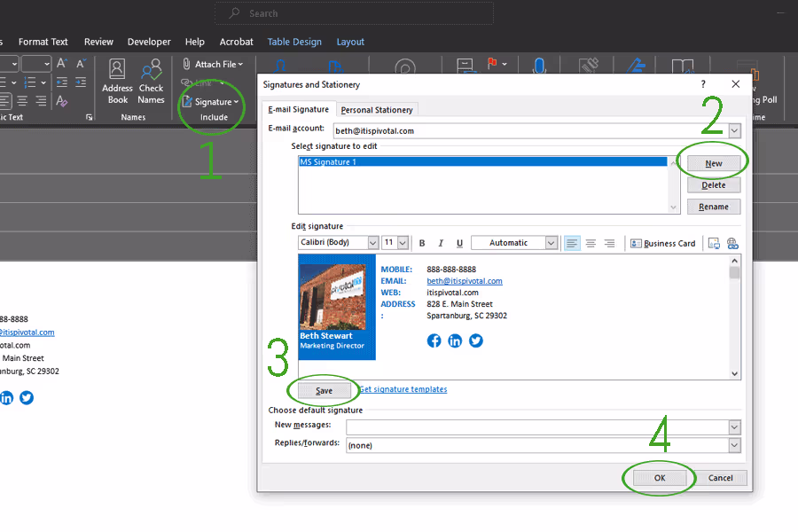The image size is (798, 532).
Task: Toggle bold in the signature editor
Action: pos(422,243)
